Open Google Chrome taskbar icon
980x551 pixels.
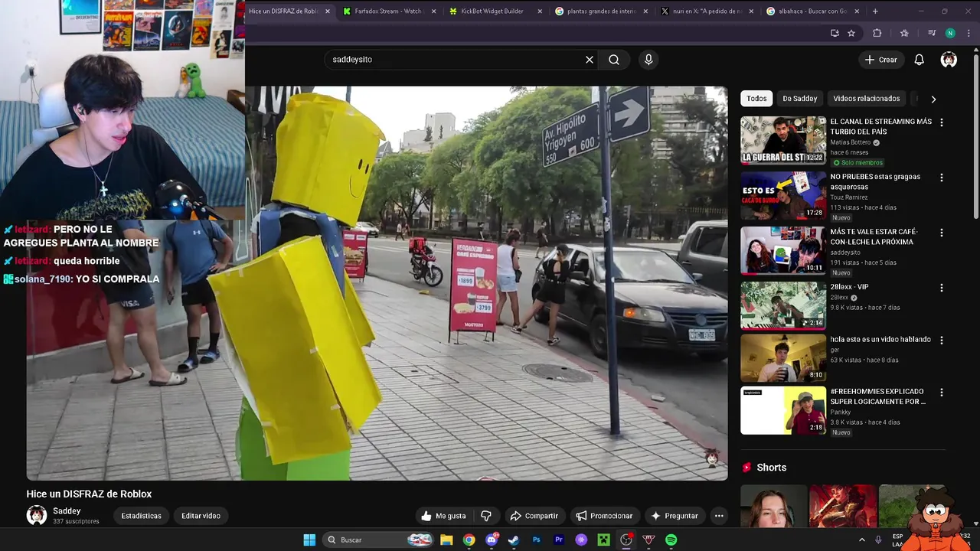469,540
